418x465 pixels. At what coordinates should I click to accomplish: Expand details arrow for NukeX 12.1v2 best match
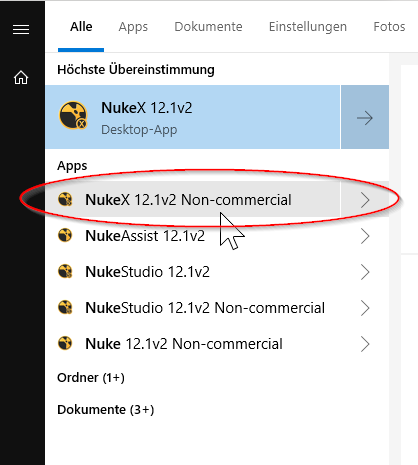[x=365, y=117]
